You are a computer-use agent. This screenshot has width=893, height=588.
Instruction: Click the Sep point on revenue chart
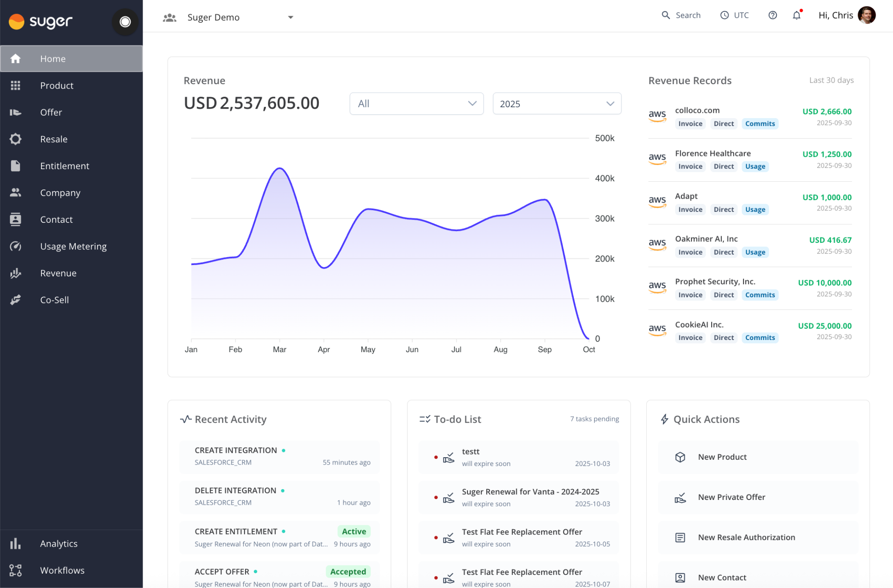coord(545,200)
